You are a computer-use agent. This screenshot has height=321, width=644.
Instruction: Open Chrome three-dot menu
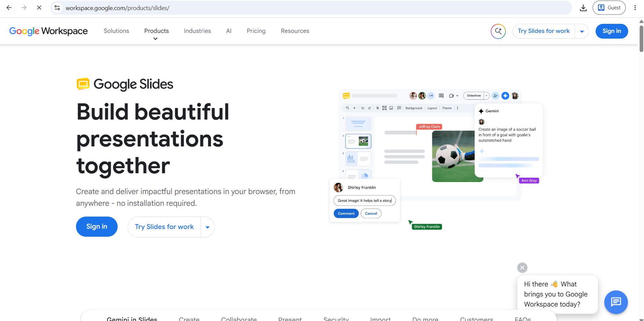635,8
